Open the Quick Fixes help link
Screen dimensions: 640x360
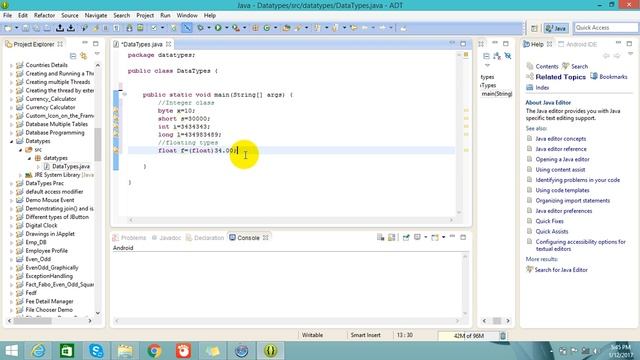[x=549, y=221]
